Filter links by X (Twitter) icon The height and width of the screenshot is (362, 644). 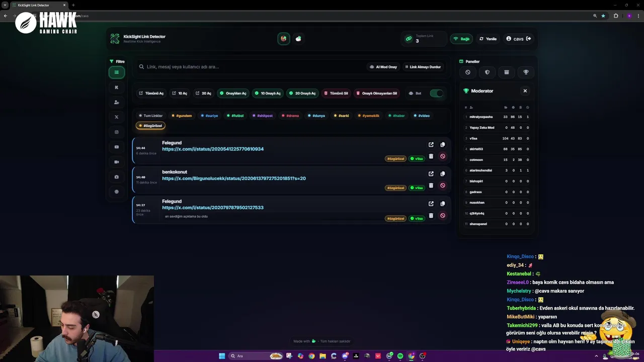(x=116, y=117)
